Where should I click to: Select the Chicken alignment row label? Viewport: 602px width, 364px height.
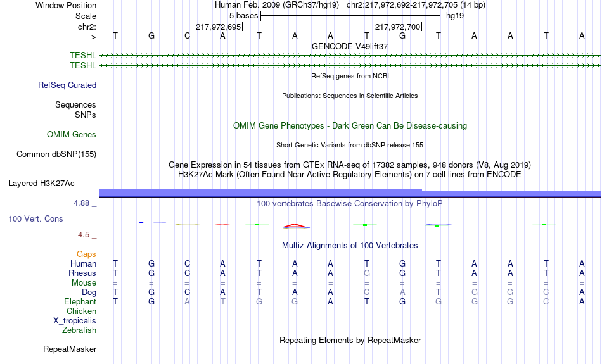pyautogui.click(x=81, y=311)
